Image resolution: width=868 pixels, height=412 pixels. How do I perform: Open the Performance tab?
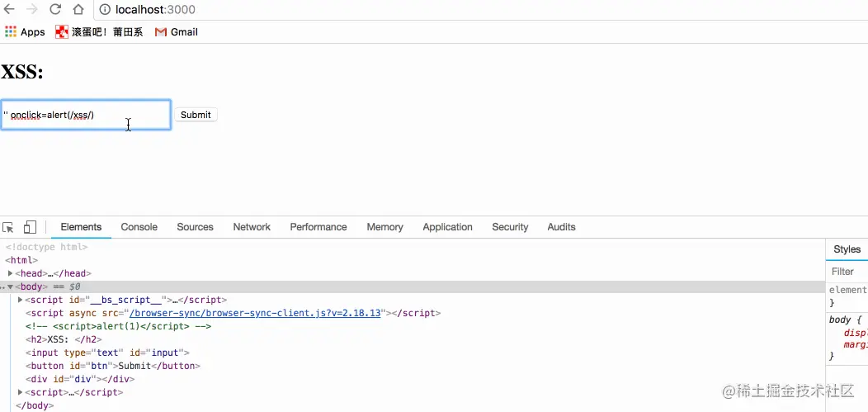click(318, 227)
